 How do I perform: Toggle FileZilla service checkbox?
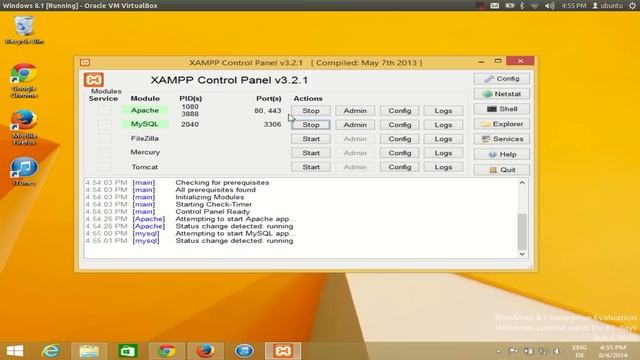click(104, 138)
